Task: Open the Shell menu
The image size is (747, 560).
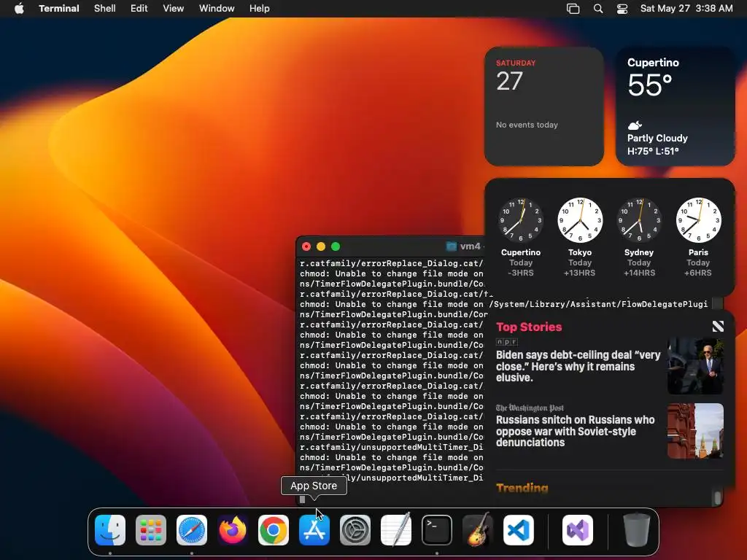Action: coord(105,8)
